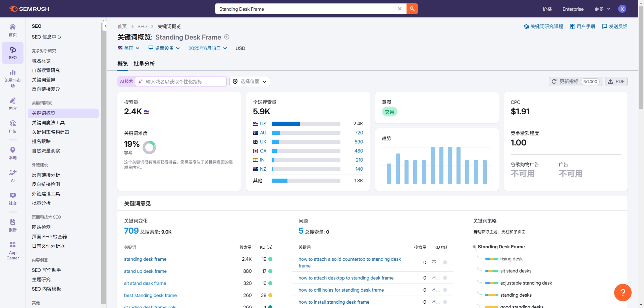Click the Semrush logo
Viewport: 644px width, 308px height.
pyautogui.click(x=29, y=9)
